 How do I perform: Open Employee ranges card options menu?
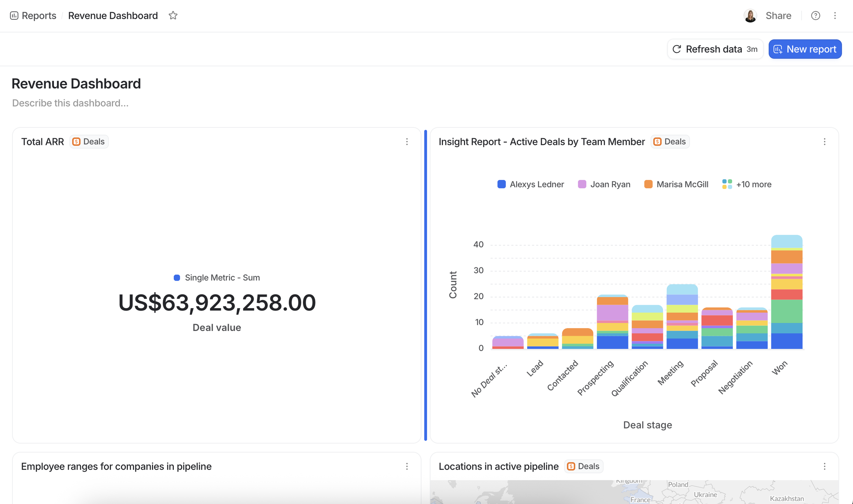click(x=407, y=466)
